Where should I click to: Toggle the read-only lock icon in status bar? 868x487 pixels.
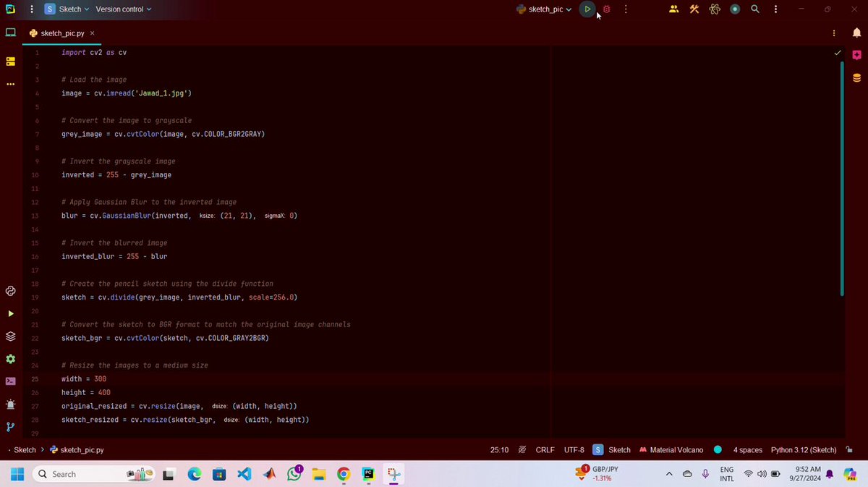pos(850,449)
